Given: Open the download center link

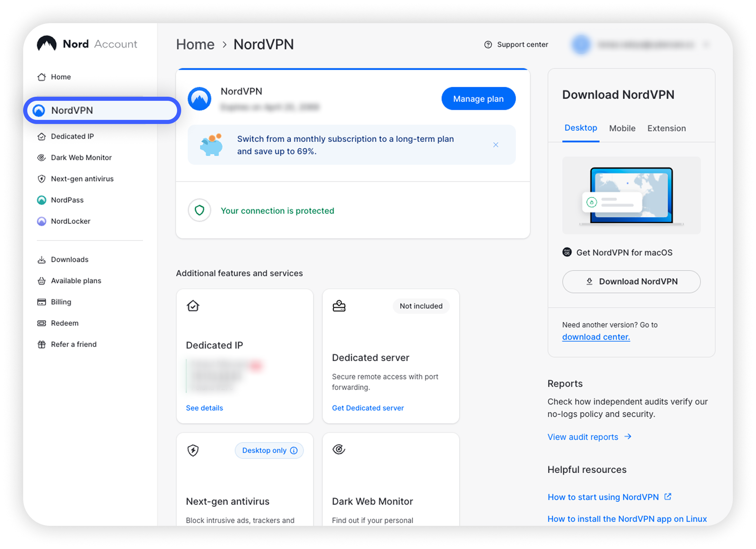Looking at the screenshot, I should pyautogui.click(x=596, y=337).
